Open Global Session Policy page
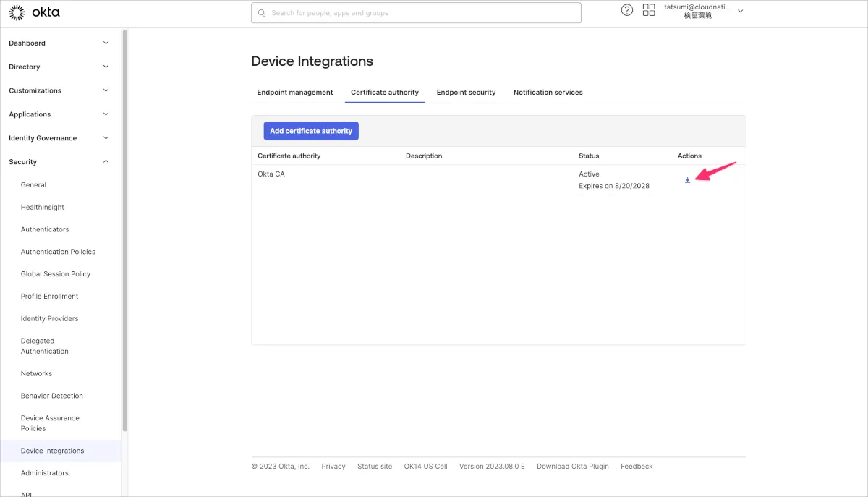 56,274
